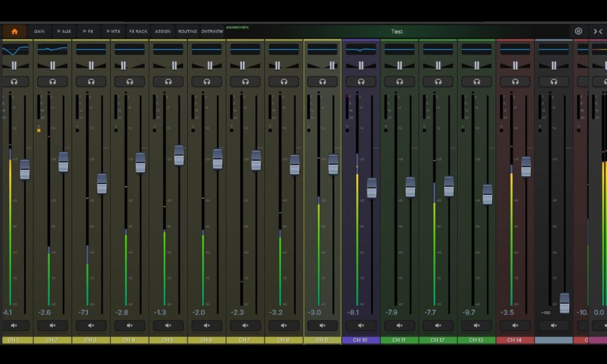Mute channel CH 7
The image size is (607, 364).
click(245, 325)
